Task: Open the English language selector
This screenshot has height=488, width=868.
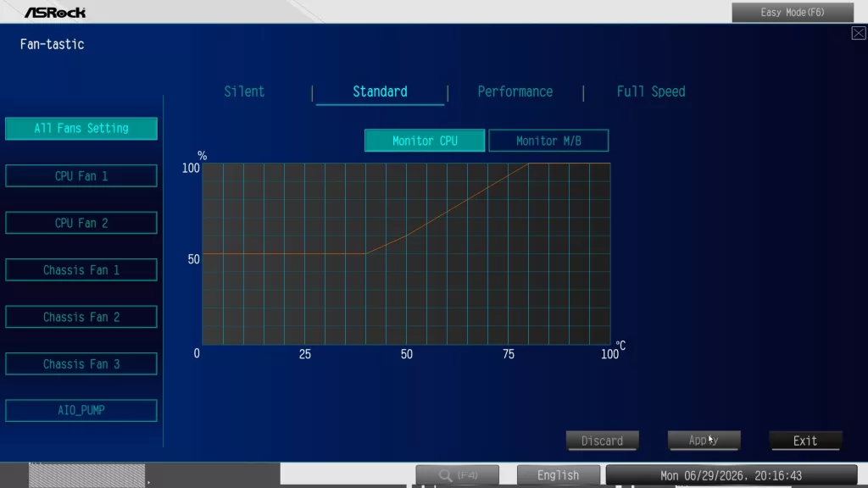Action: click(558, 474)
